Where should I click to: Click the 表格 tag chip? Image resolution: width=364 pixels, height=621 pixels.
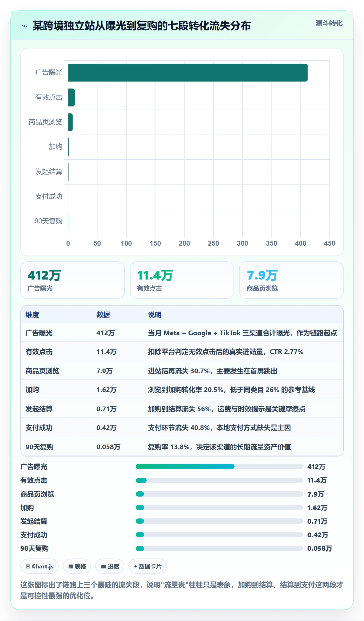77,566
